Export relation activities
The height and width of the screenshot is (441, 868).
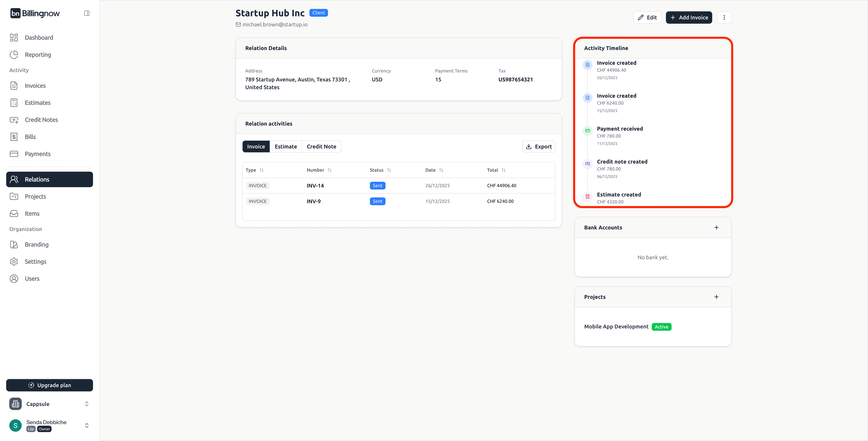pyautogui.click(x=538, y=146)
